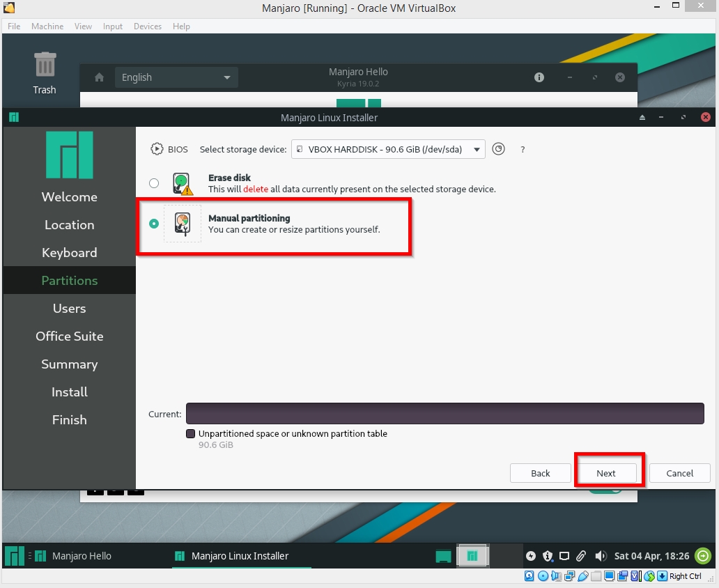Click the current partition bar
This screenshot has height=588, width=719.
tap(444, 413)
